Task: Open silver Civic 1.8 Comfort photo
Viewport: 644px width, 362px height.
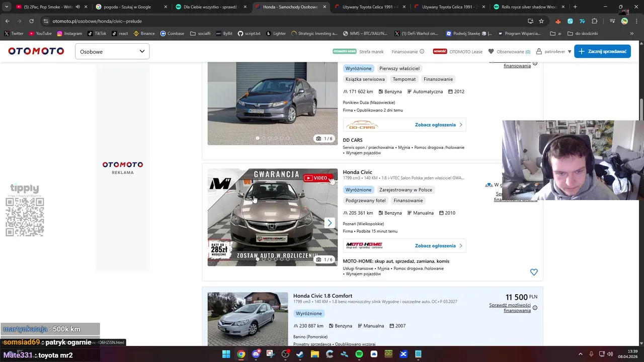Action: pos(248,319)
